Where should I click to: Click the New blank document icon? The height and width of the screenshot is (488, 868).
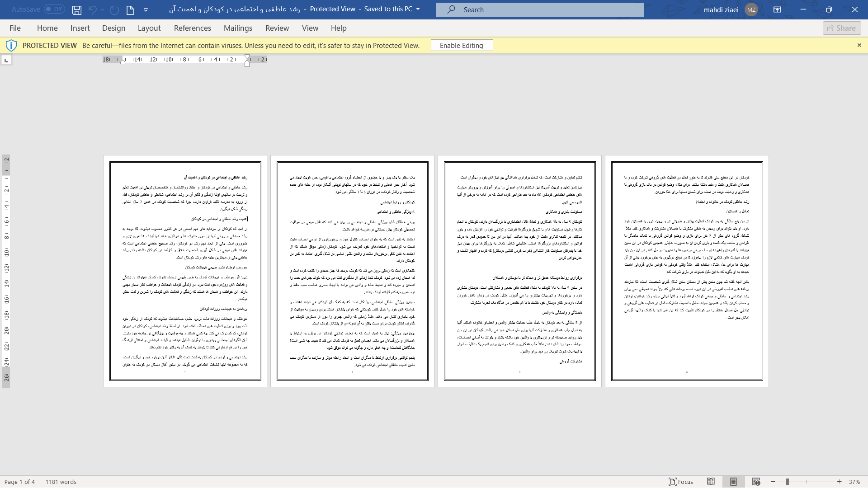(130, 9)
